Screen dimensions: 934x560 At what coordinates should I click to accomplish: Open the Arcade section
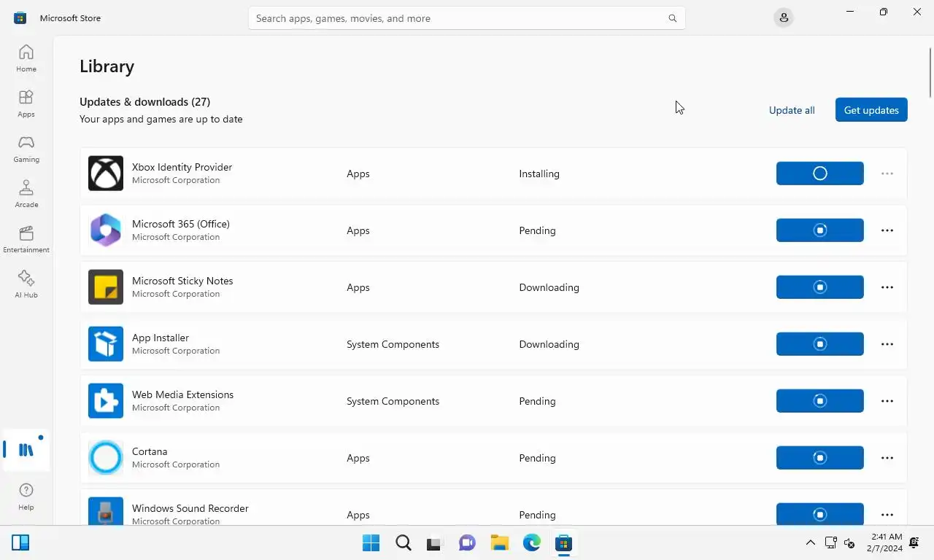[x=26, y=194]
